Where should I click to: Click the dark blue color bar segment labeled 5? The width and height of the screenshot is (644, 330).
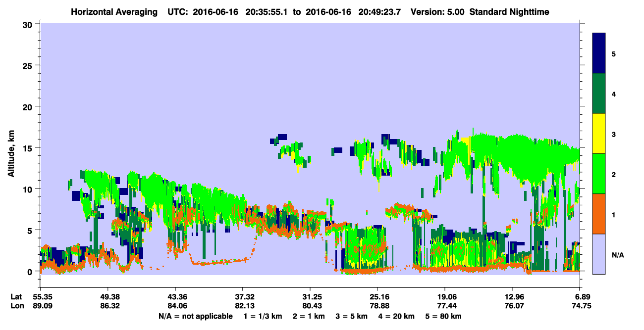[x=599, y=53]
